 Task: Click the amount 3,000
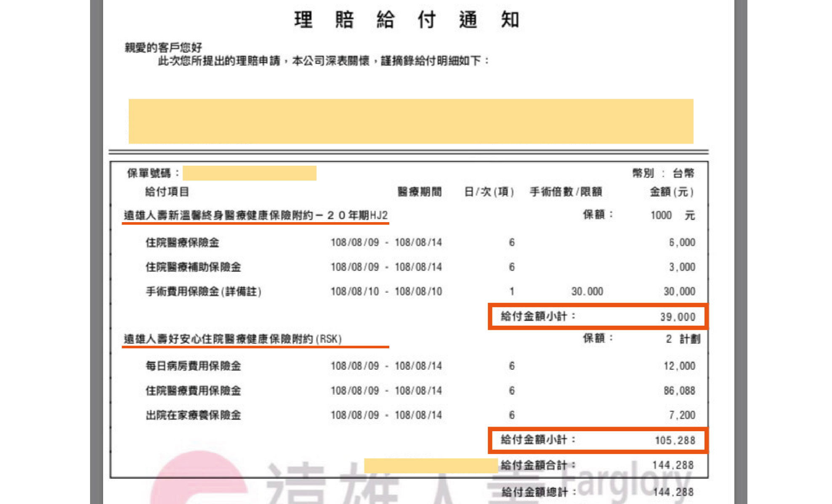(x=682, y=267)
